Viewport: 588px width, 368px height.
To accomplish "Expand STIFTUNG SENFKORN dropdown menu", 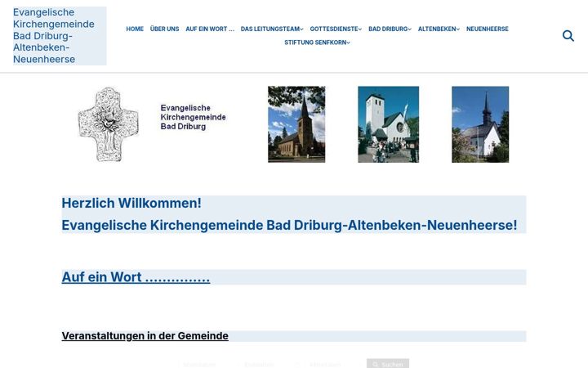I will (317, 43).
